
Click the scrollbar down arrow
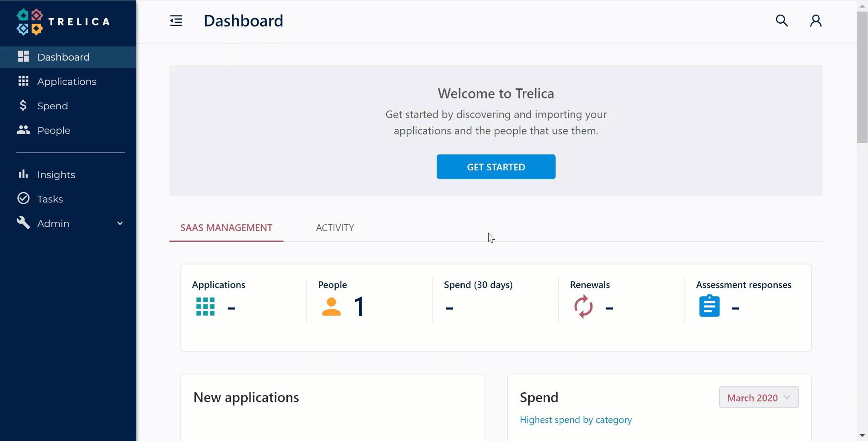pos(862,436)
